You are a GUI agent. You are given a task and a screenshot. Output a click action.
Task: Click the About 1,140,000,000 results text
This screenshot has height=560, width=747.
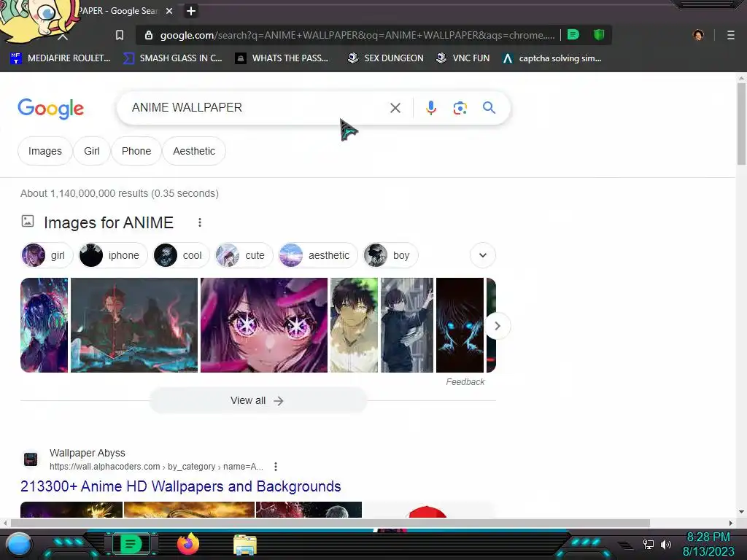pos(120,193)
